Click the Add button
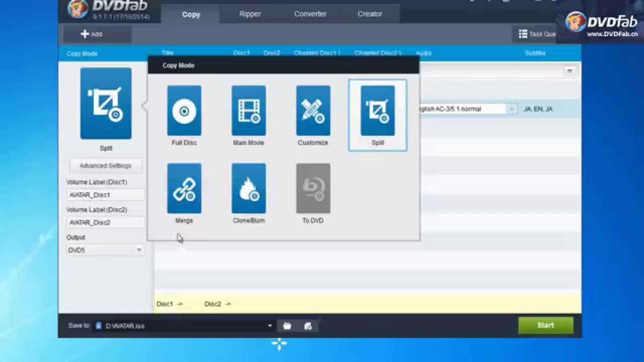Viewport: 644px width, 362px height. click(x=97, y=34)
